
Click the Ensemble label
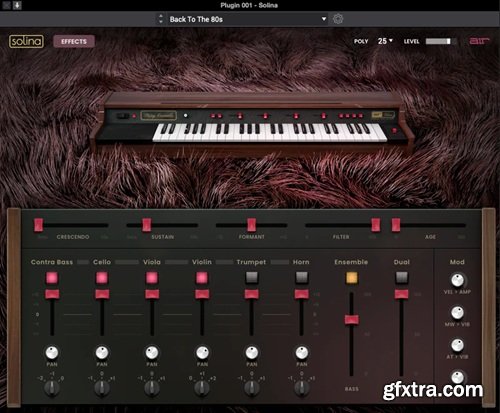point(351,262)
